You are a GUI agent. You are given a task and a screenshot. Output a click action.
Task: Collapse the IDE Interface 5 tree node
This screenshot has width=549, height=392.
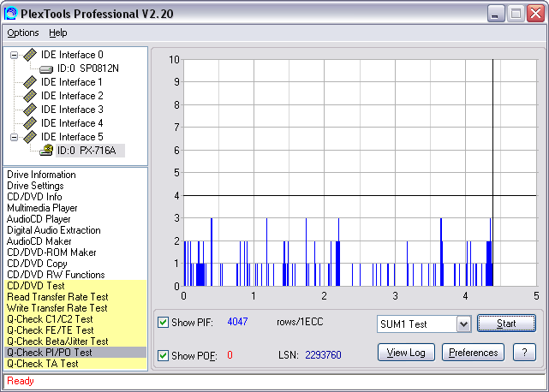tap(14, 137)
